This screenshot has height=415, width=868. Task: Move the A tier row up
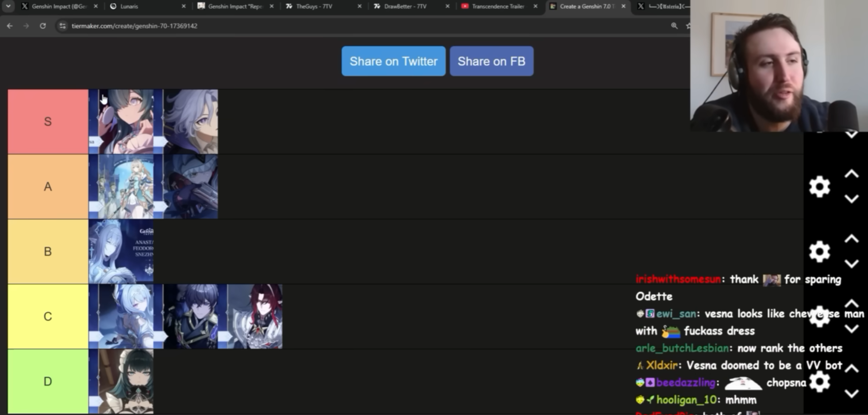click(x=851, y=174)
